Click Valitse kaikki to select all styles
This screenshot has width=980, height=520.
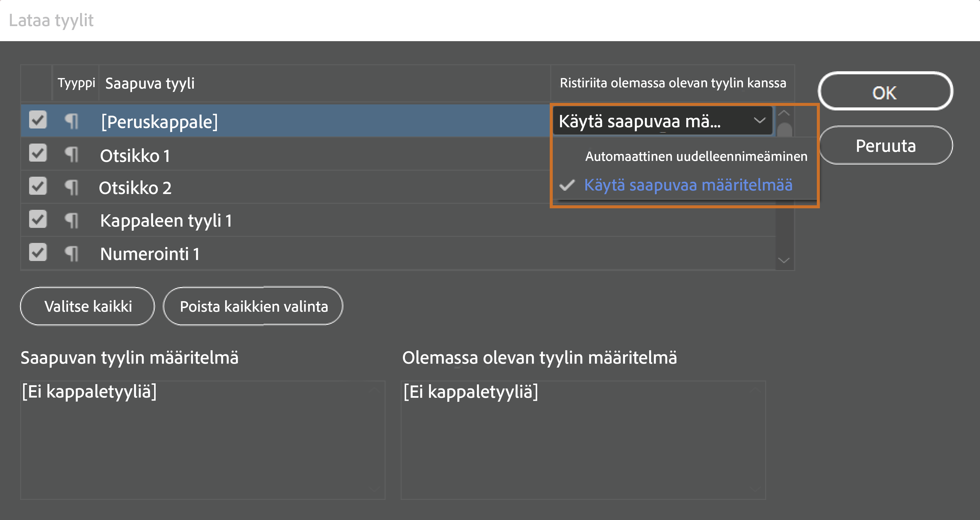[87, 306]
